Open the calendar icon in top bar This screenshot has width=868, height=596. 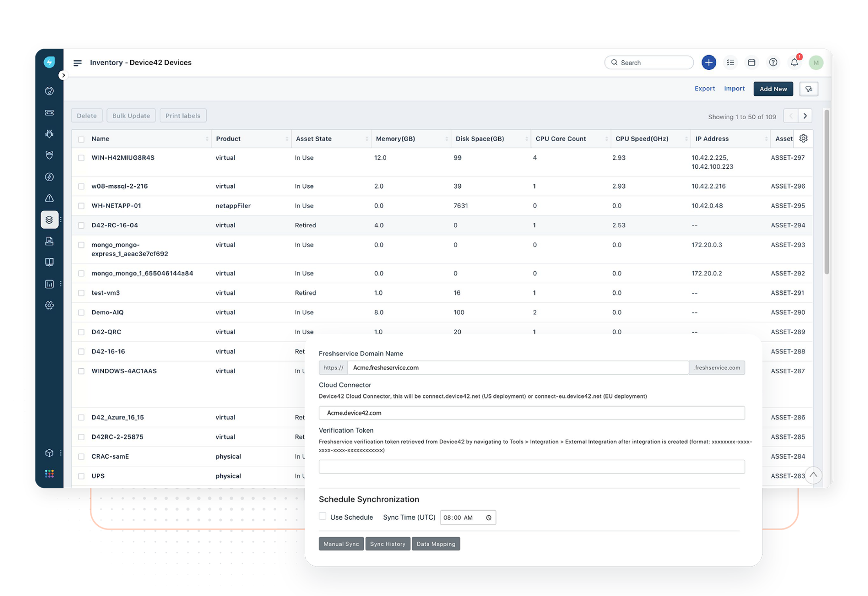point(752,62)
